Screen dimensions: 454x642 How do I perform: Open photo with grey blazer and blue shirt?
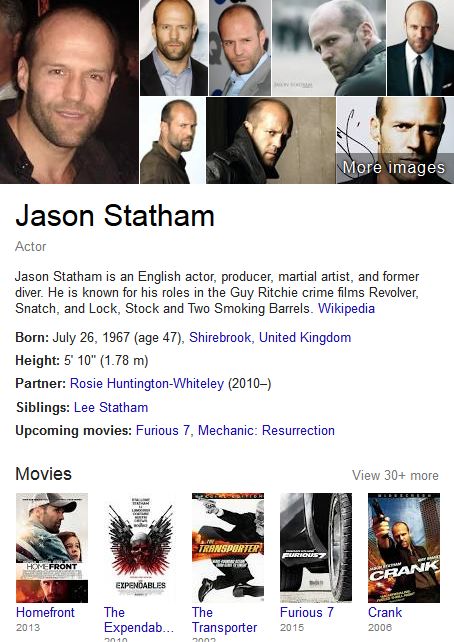tap(240, 48)
